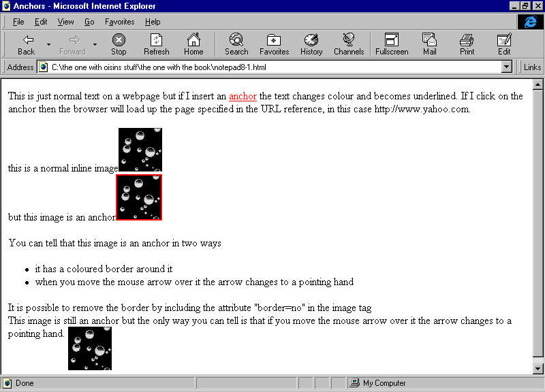This screenshot has height=392, width=545.
Task: Minimize the Internet Explorer window
Action: 515,6
